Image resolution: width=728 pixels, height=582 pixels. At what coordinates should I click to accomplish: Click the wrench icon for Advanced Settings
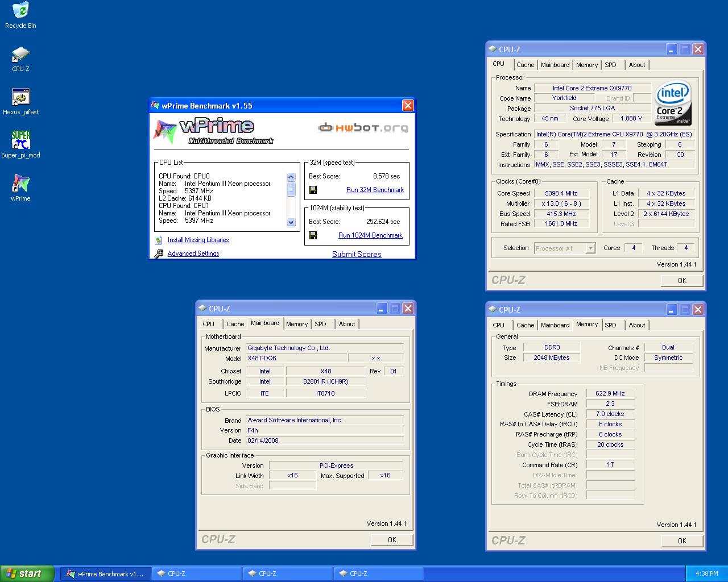coord(159,254)
